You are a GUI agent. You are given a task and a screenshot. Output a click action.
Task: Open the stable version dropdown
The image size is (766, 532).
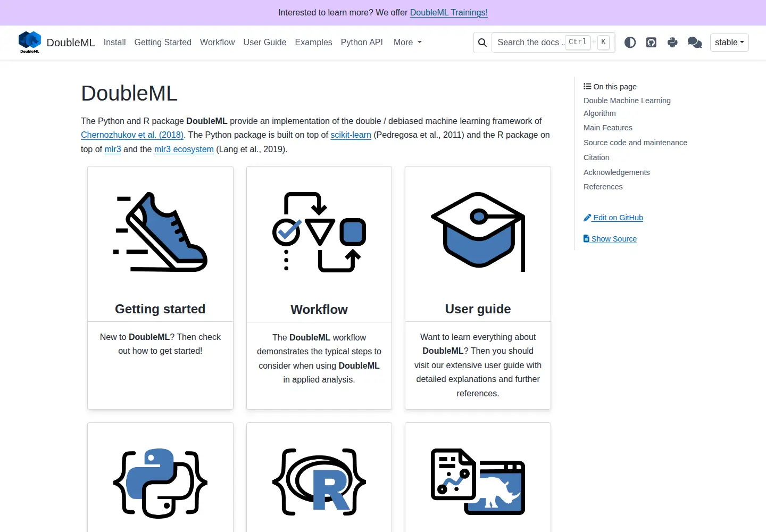pos(729,43)
